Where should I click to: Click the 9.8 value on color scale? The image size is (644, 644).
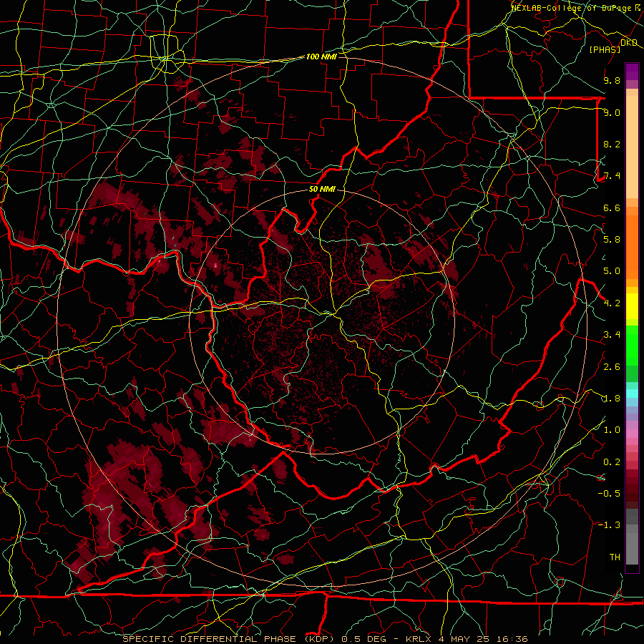point(612,80)
